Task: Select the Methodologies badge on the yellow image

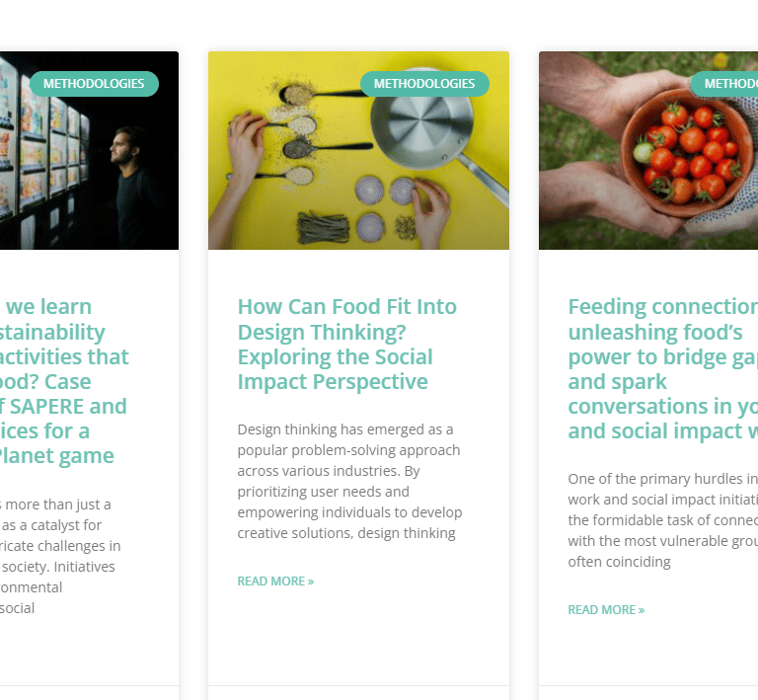Action: point(424,84)
